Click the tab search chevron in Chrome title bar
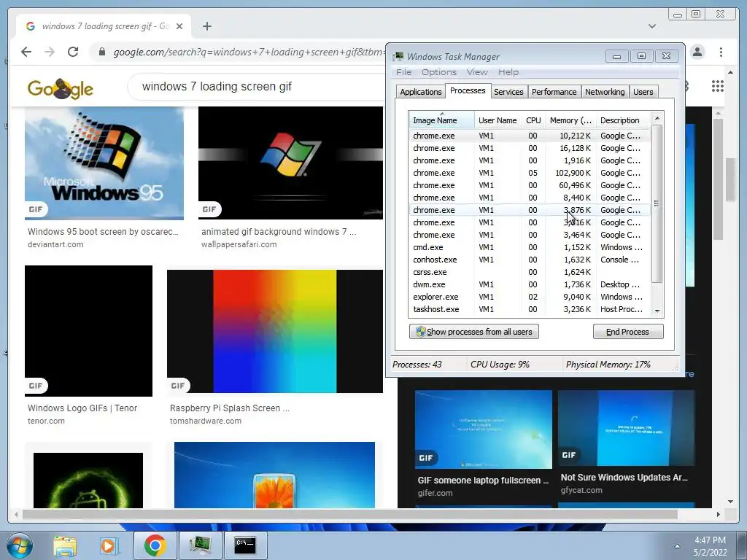 (x=651, y=26)
